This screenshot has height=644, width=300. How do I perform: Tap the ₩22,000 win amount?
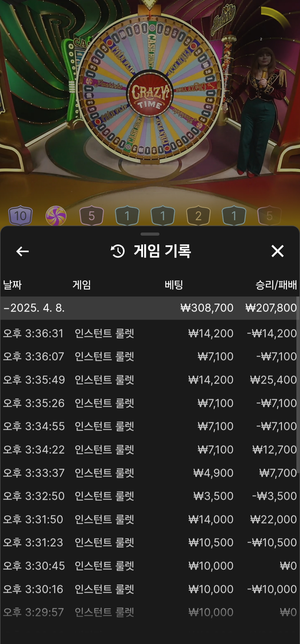[x=273, y=519]
